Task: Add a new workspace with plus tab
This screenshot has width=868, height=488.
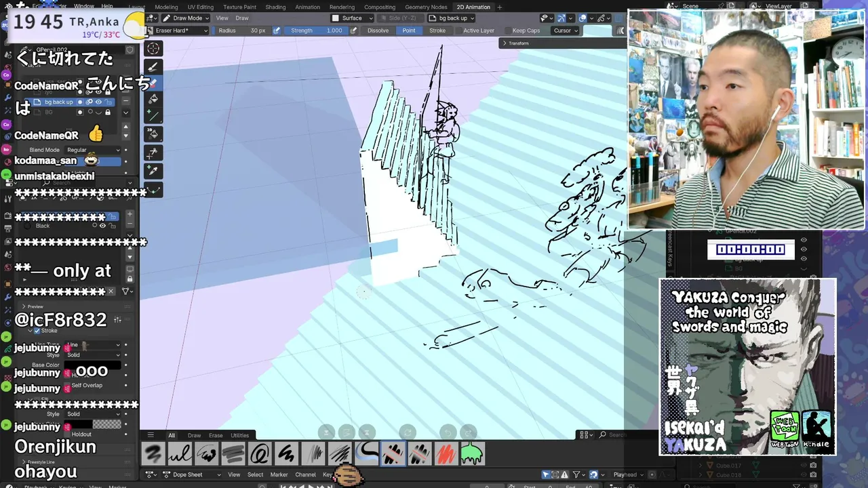Action: (500, 7)
